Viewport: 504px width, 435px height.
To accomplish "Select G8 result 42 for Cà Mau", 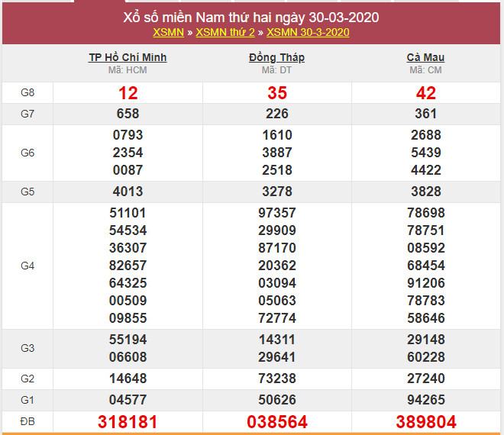I will [x=426, y=93].
